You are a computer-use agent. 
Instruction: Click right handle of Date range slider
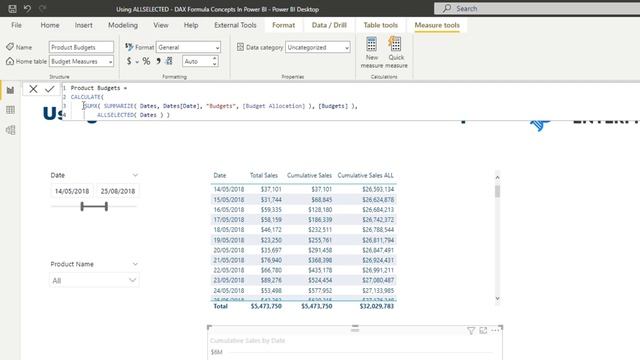tap(107, 207)
